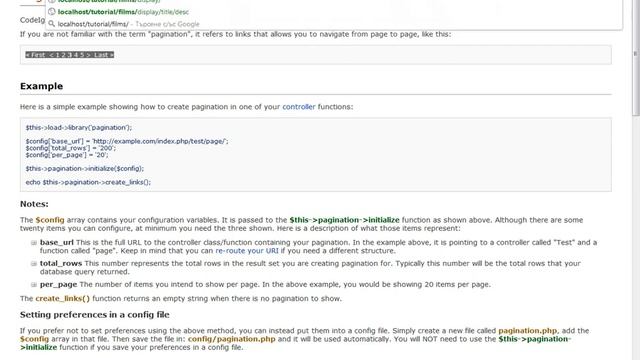Click the orange pagination.php file name

(528, 331)
